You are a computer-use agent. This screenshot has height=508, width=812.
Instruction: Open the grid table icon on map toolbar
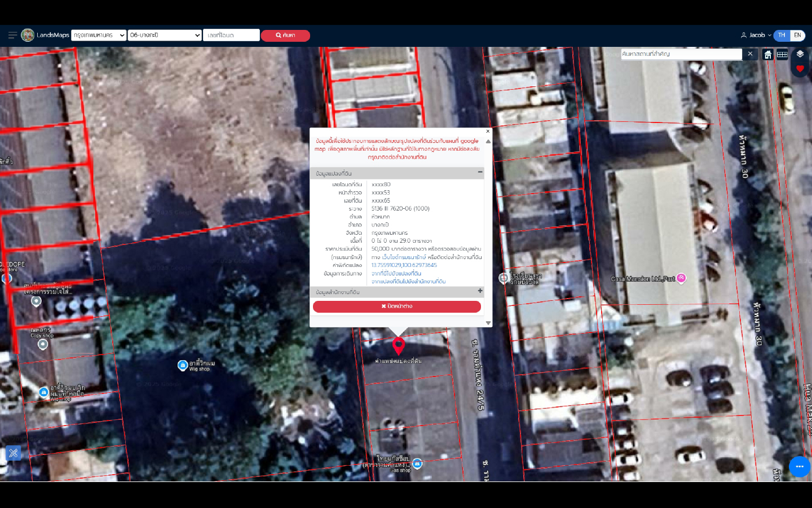(x=782, y=54)
